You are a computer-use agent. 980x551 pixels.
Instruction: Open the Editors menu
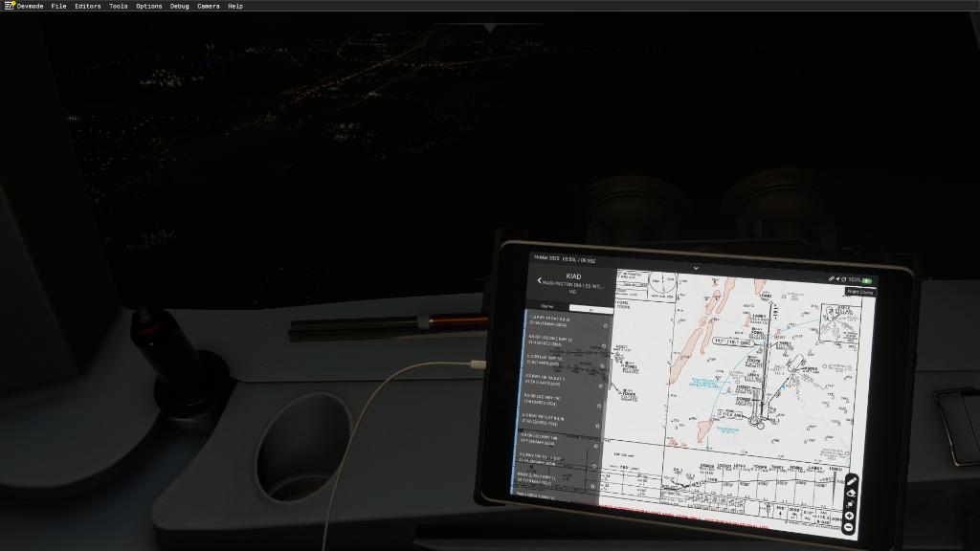(x=87, y=6)
